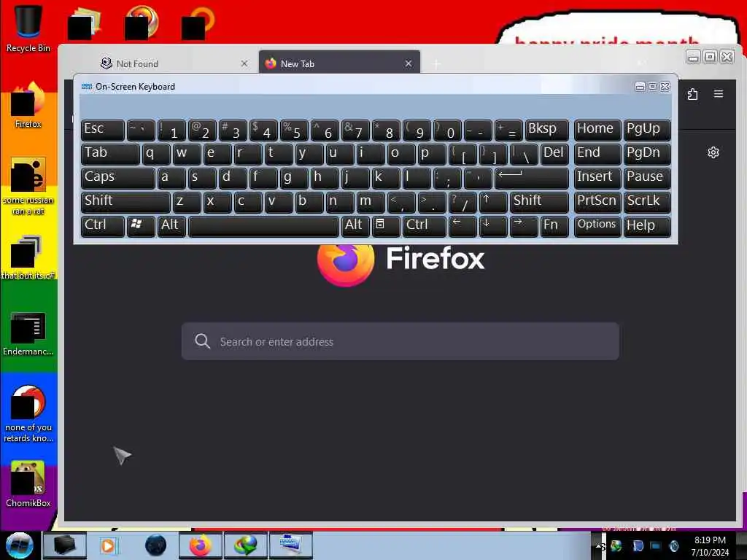Open the ChomikBox desktop icon
The width and height of the screenshot is (747, 560).
[x=28, y=484]
